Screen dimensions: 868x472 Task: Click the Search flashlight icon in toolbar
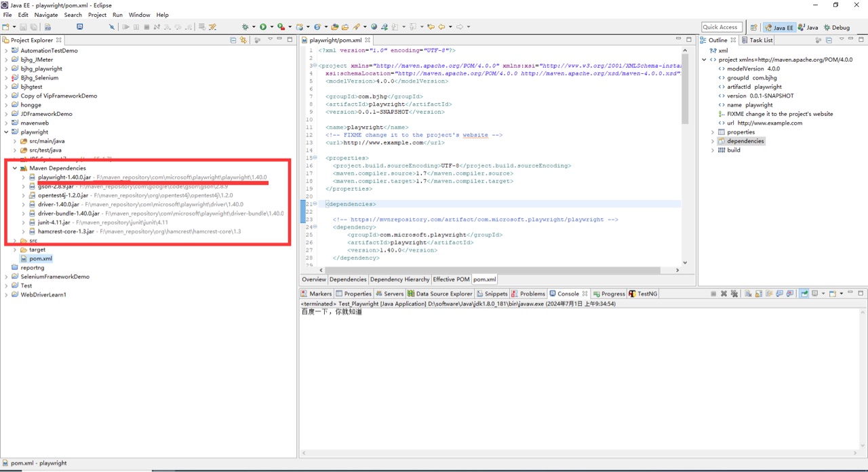click(x=356, y=27)
